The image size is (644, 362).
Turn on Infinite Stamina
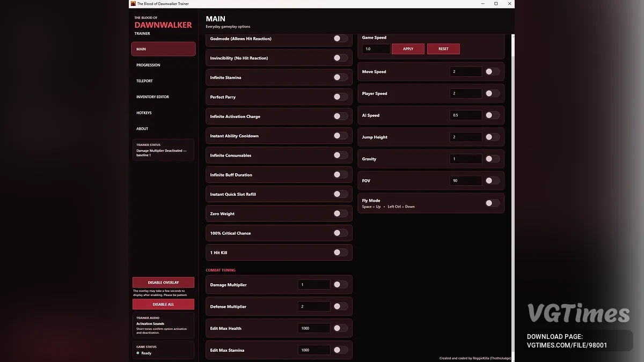coord(340,77)
